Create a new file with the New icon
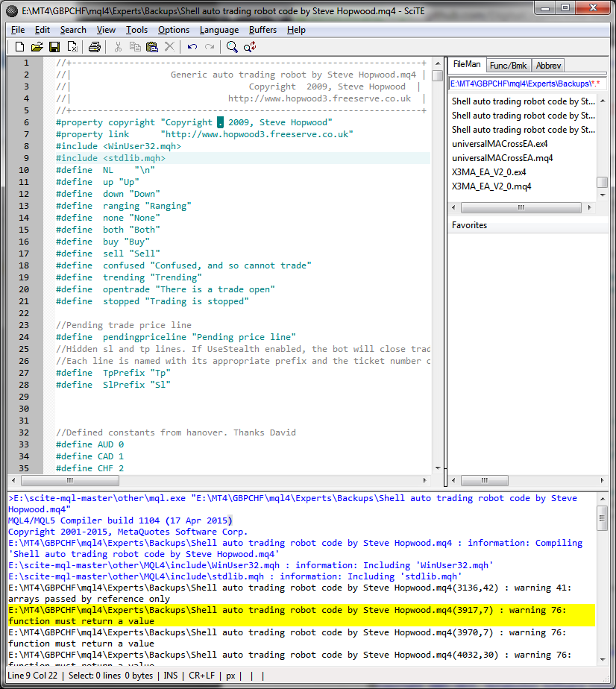 (19, 46)
